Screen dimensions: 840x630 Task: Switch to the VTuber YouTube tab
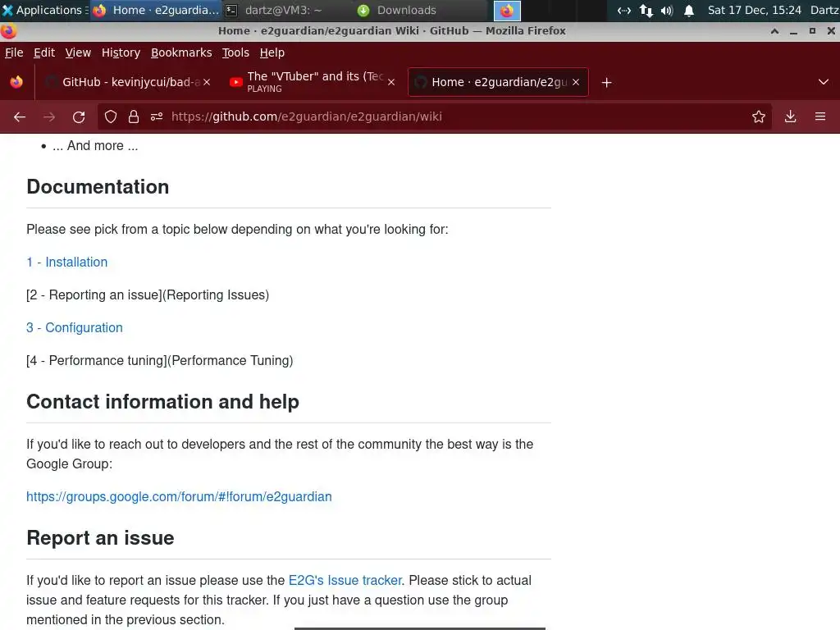313,82
